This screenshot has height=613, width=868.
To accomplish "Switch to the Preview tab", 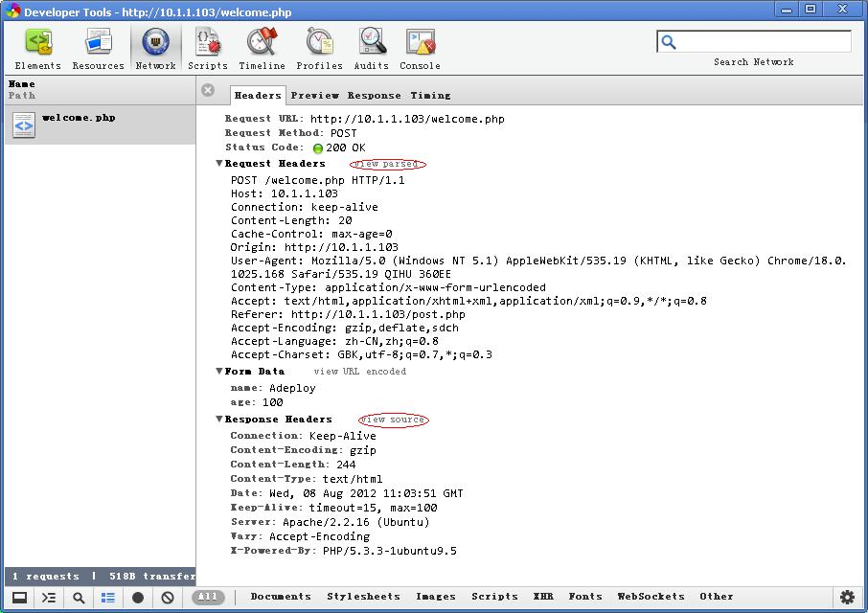I will (315, 95).
